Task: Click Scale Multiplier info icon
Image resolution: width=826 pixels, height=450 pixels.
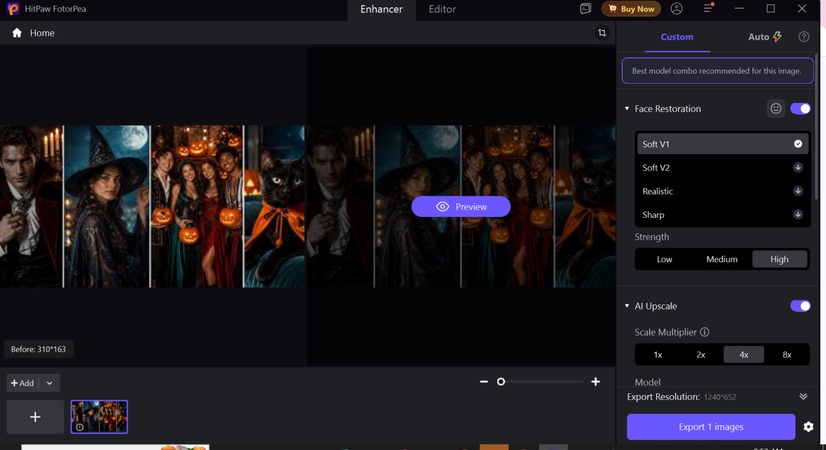Action: click(x=704, y=332)
